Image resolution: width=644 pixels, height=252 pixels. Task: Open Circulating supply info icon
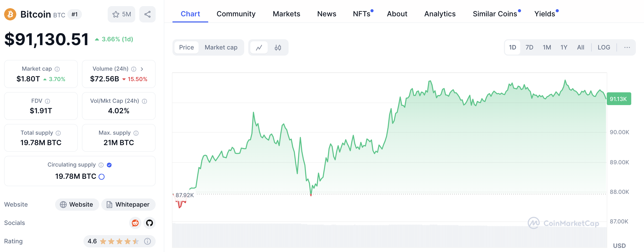(101, 165)
